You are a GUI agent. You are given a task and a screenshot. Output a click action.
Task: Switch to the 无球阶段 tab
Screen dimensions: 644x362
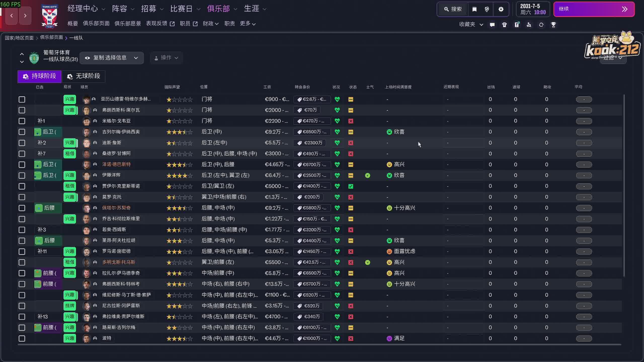click(84, 76)
